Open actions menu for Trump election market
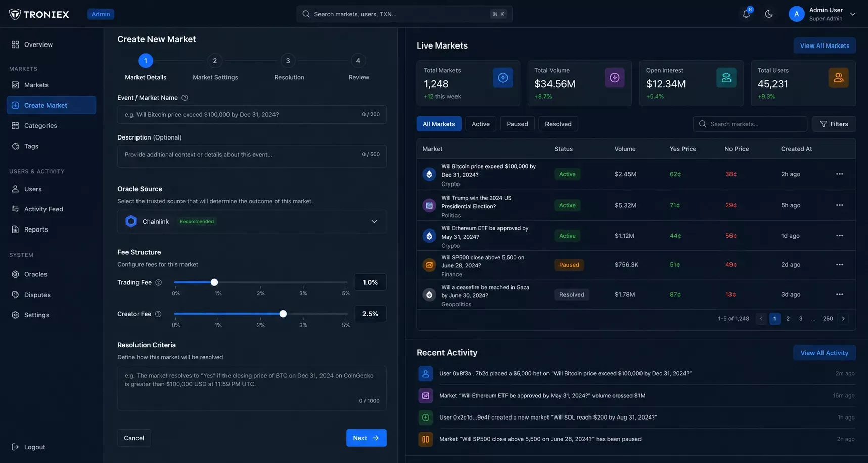 coord(839,205)
